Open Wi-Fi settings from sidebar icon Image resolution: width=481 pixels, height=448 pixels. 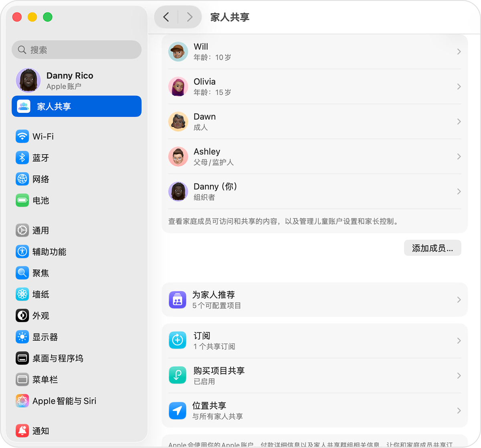pos(22,136)
